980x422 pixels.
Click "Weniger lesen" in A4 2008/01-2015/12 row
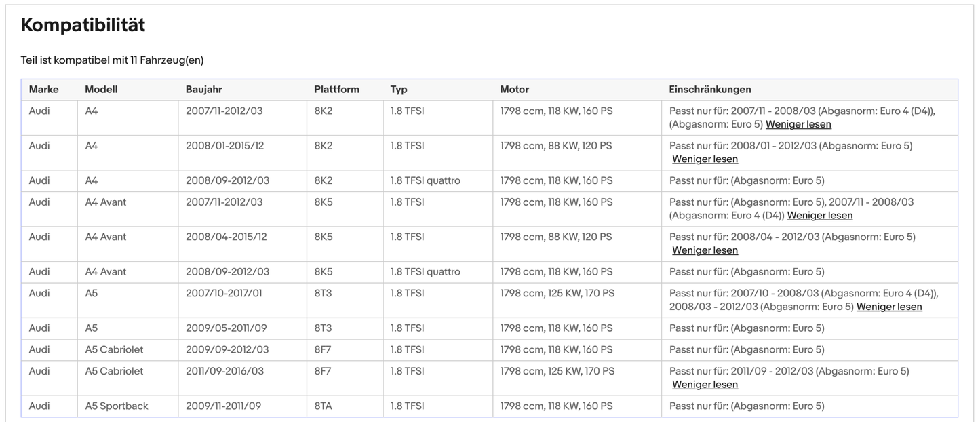coord(705,159)
